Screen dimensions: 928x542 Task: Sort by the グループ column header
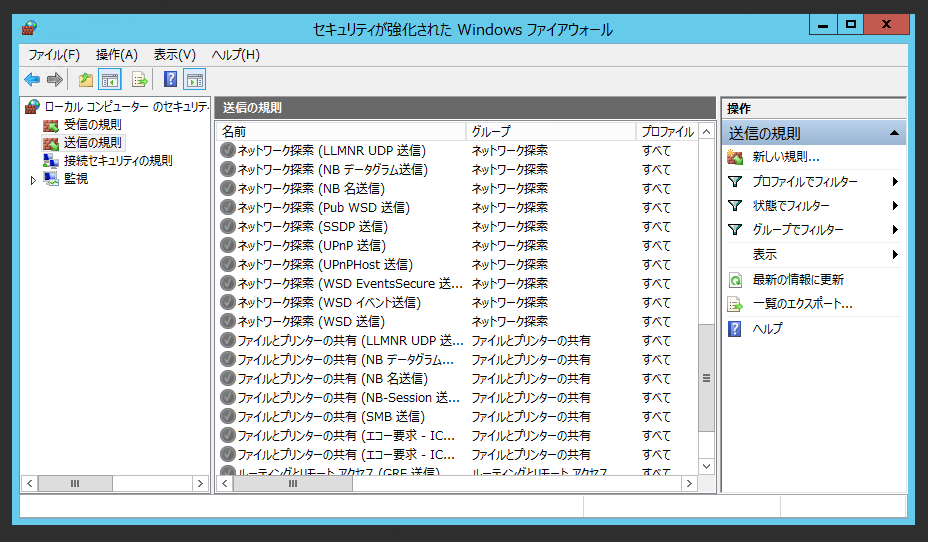pyautogui.click(x=551, y=131)
